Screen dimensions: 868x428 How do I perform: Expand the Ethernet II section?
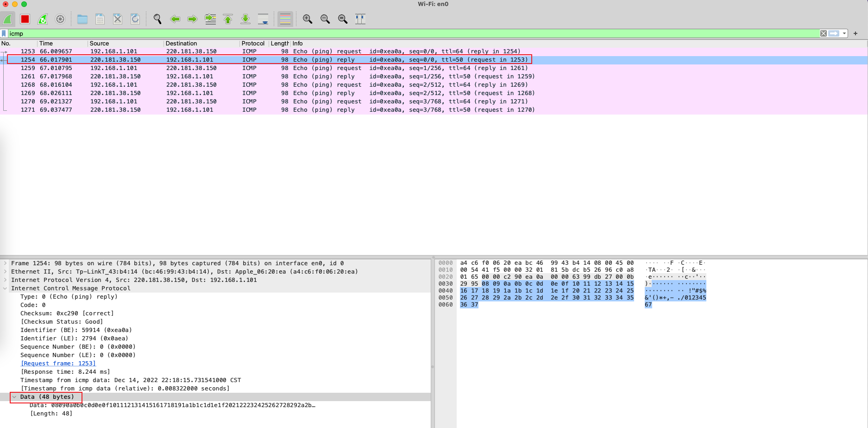click(x=5, y=272)
